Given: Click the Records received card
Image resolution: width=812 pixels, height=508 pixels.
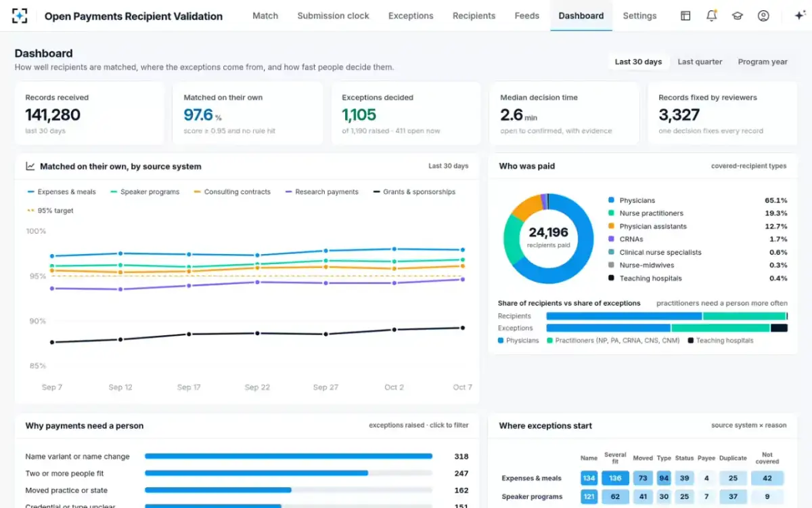Looking at the screenshot, I should [x=89, y=114].
